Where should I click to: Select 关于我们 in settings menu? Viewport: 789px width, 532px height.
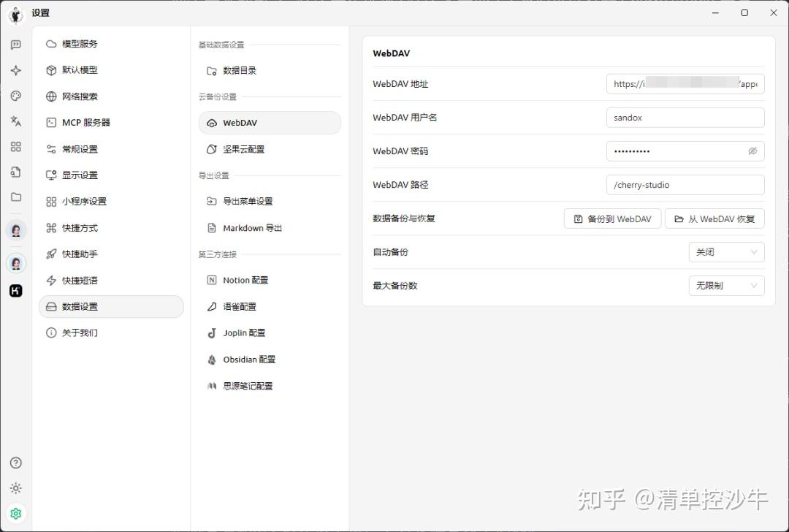[x=111, y=332]
